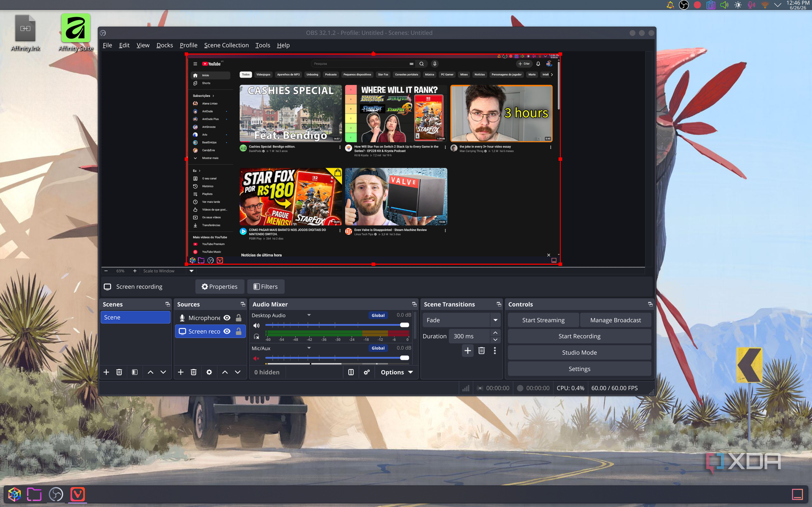Move the selected source down

[238, 372]
